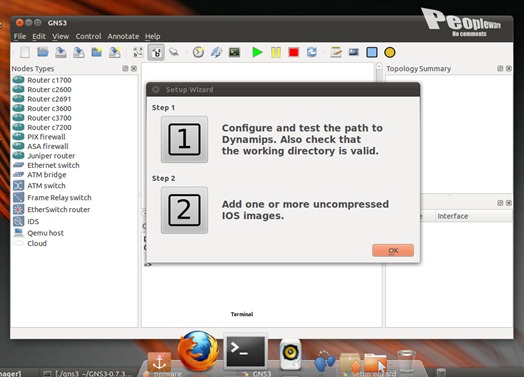Open the Trash from the dock

point(406,361)
